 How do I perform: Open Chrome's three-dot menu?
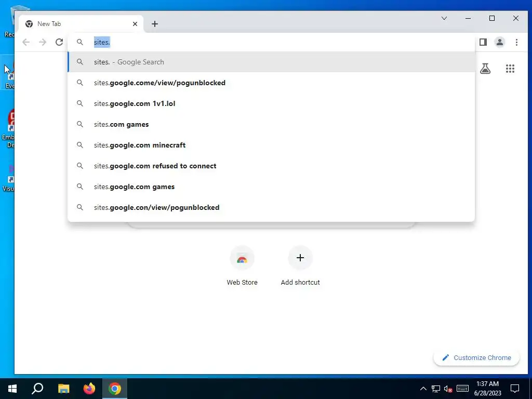[516, 42]
